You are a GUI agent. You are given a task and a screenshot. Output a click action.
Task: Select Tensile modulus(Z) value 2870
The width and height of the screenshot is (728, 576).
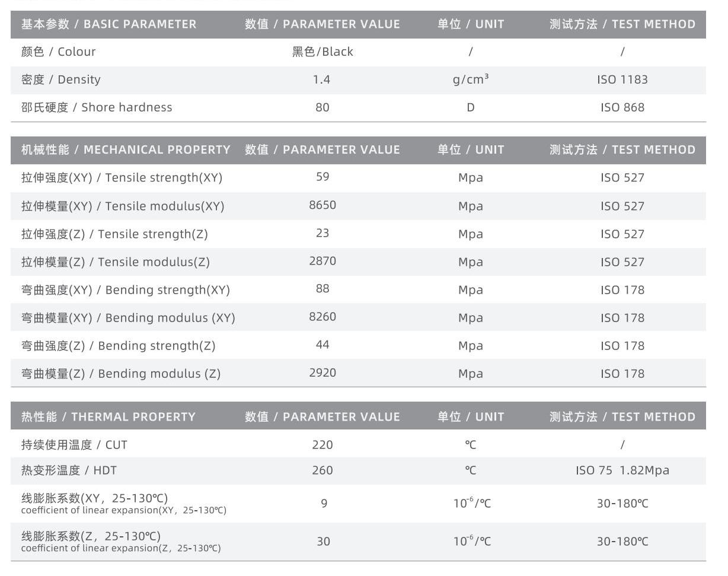point(323,261)
